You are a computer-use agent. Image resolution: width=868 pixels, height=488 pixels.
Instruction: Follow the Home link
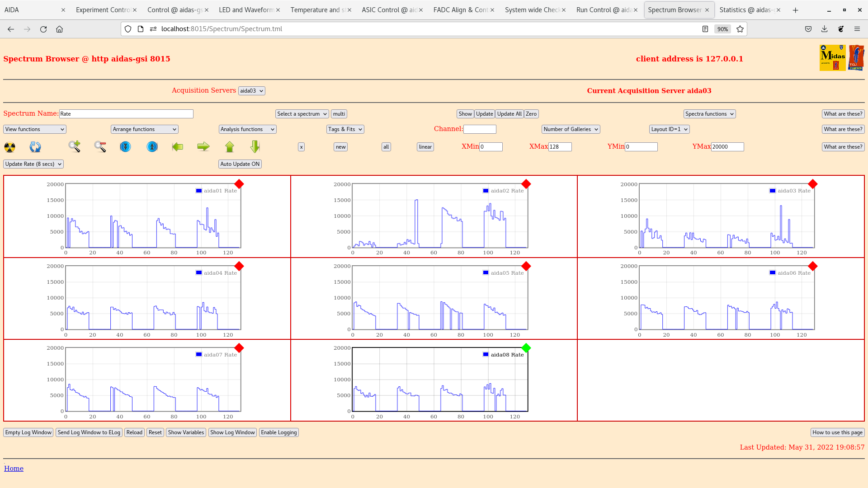coord(14,469)
